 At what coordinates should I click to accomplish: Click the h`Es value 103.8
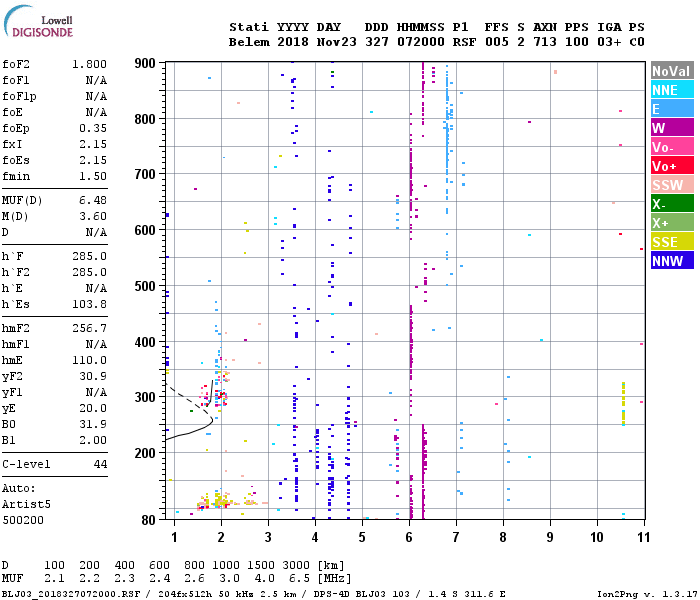(x=89, y=304)
